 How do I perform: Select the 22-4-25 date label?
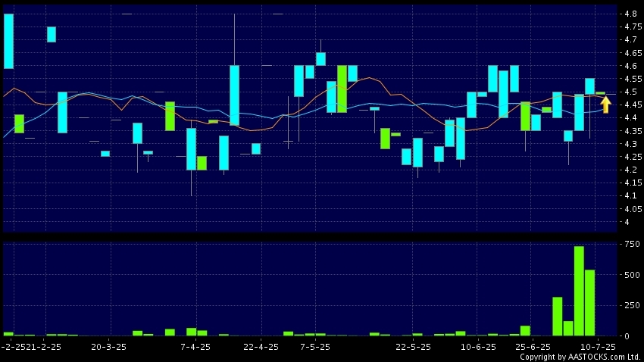click(x=261, y=347)
